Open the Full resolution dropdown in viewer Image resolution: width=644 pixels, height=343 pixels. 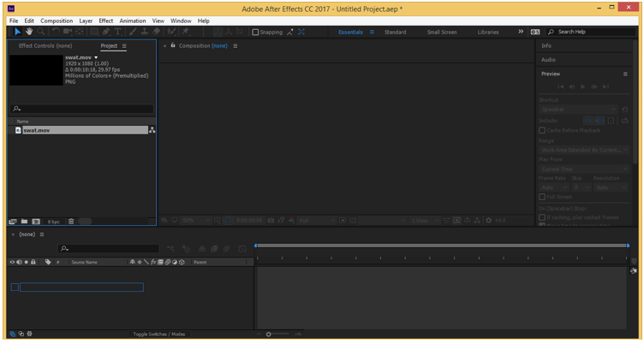click(x=317, y=221)
